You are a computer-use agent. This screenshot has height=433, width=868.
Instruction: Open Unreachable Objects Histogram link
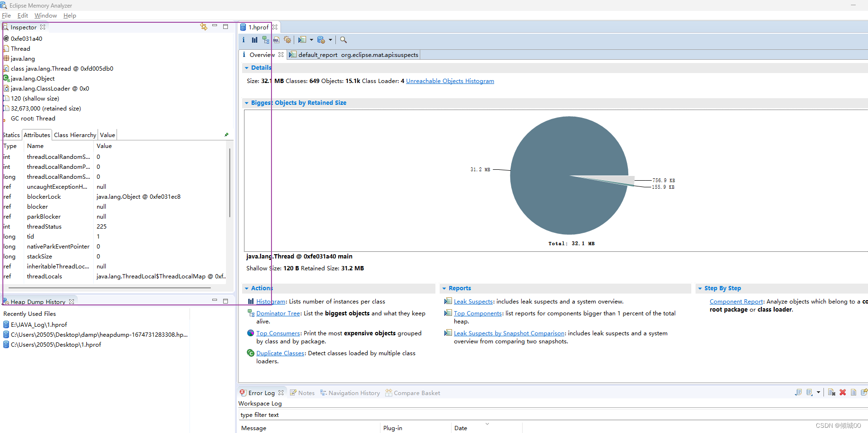[x=450, y=81]
